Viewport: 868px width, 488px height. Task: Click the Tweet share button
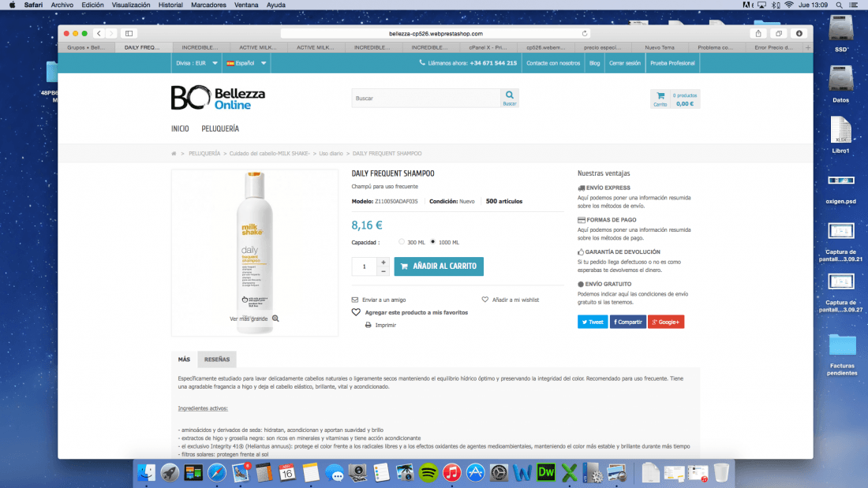(x=593, y=322)
